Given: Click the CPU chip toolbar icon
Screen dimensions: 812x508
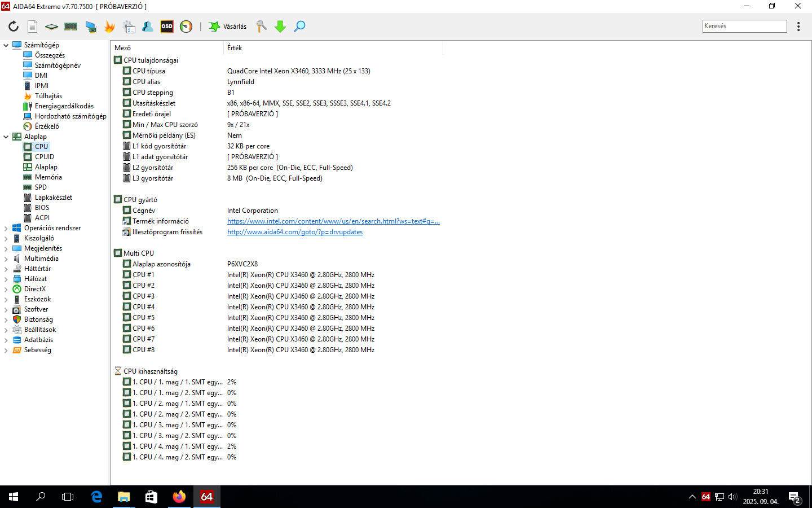Looking at the screenshot, I should (x=51, y=27).
